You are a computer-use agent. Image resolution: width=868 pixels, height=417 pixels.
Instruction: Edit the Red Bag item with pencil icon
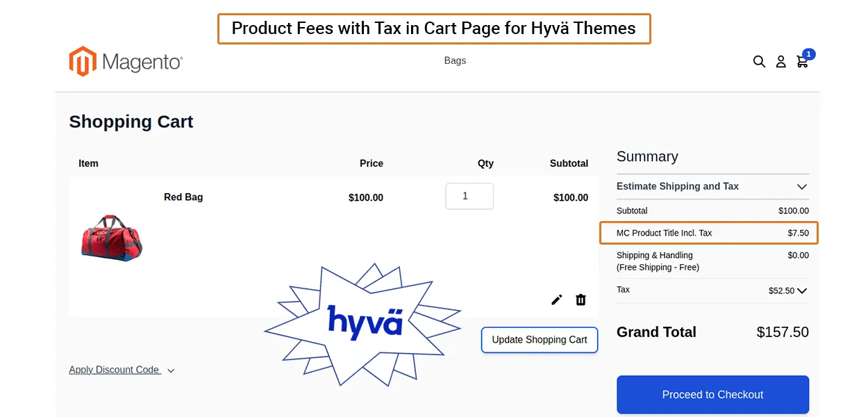[556, 300]
